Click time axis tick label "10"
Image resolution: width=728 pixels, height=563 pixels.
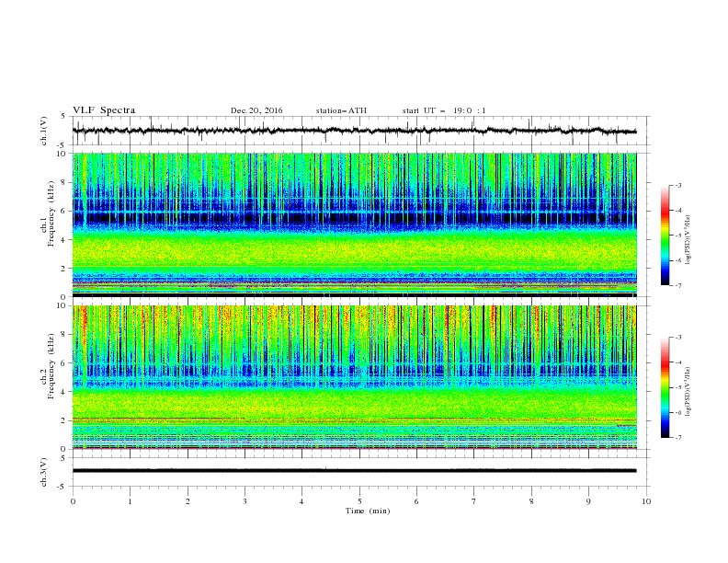[x=646, y=501]
